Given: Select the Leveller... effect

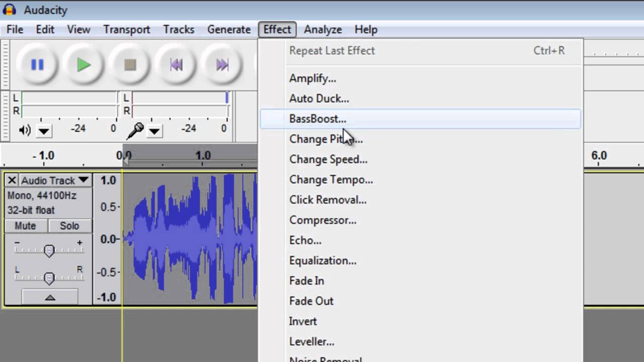Looking at the screenshot, I should (x=421, y=341).
